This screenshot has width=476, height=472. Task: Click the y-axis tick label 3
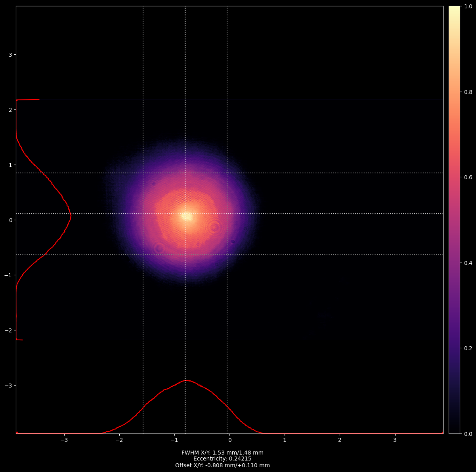[x=10, y=54]
